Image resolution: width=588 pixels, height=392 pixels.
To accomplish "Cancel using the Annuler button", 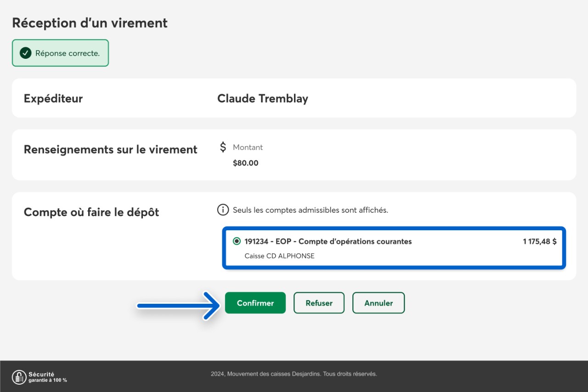I will [x=379, y=303].
